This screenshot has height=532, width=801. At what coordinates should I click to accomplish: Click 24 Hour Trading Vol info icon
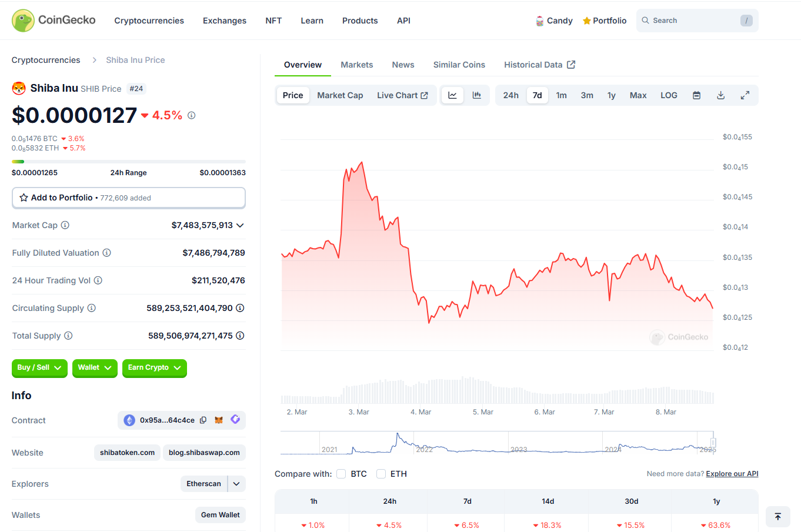click(x=98, y=280)
